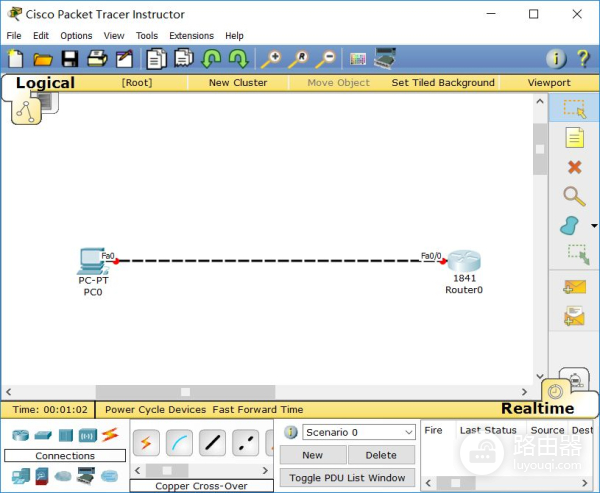The image size is (600, 493).
Task: Open the drawing palette icon
Action: tap(358, 59)
